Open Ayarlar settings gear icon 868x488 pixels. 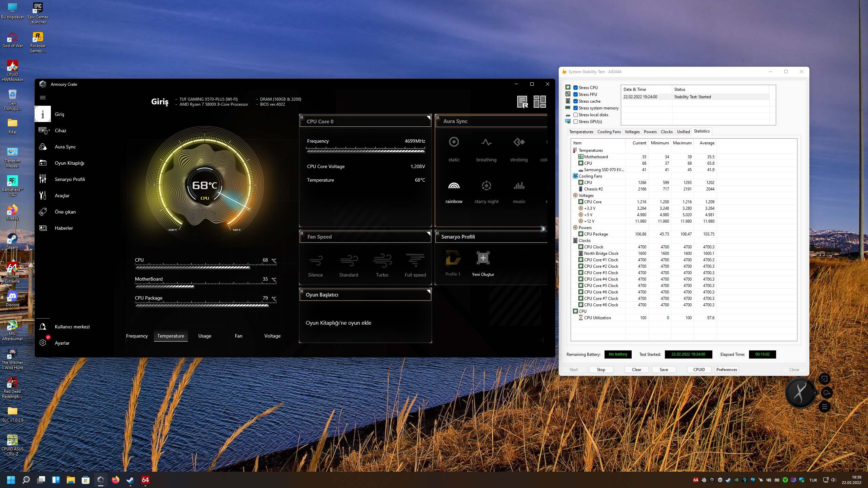tap(43, 343)
